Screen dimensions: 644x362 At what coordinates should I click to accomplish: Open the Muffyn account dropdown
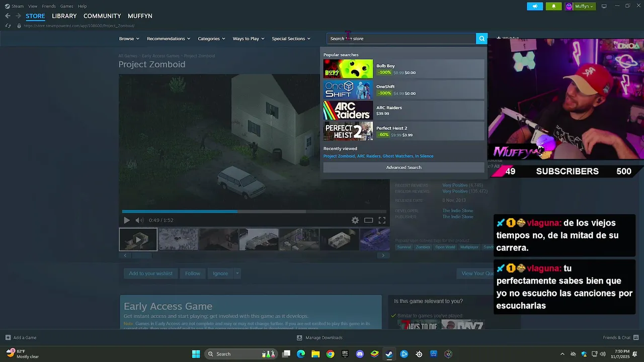[x=581, y=6]
